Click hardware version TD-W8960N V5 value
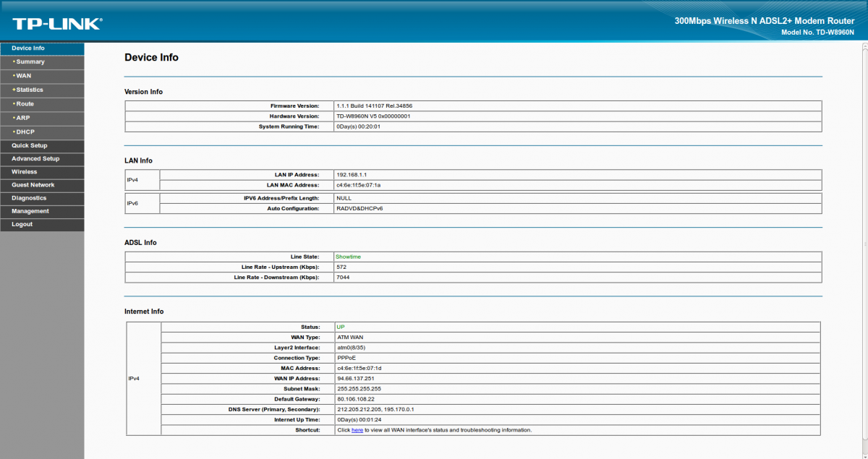The image size is (868, 459). click(x=373, y=116)
